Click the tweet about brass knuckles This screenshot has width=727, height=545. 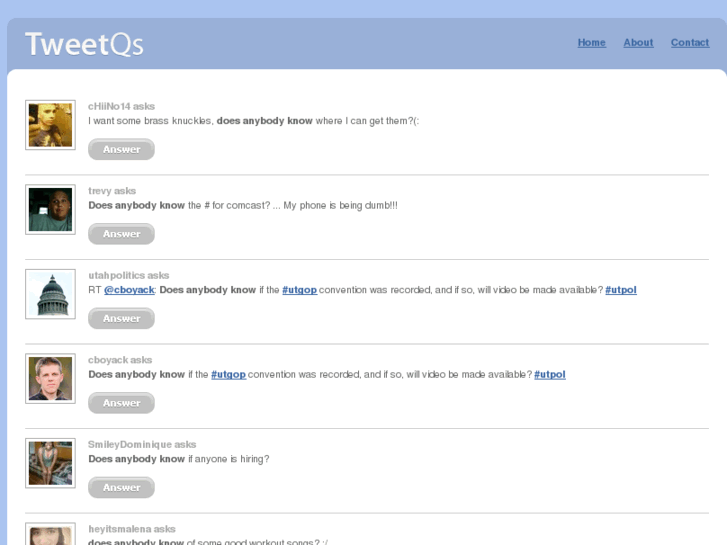coord(254,121)
